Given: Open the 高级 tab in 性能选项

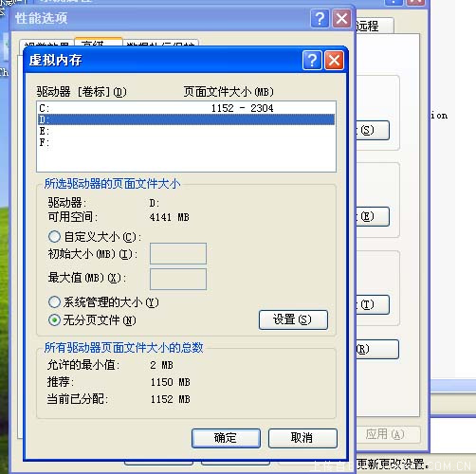Looking at the screenshot, I should pyautogui.click(x=99, y=43).
